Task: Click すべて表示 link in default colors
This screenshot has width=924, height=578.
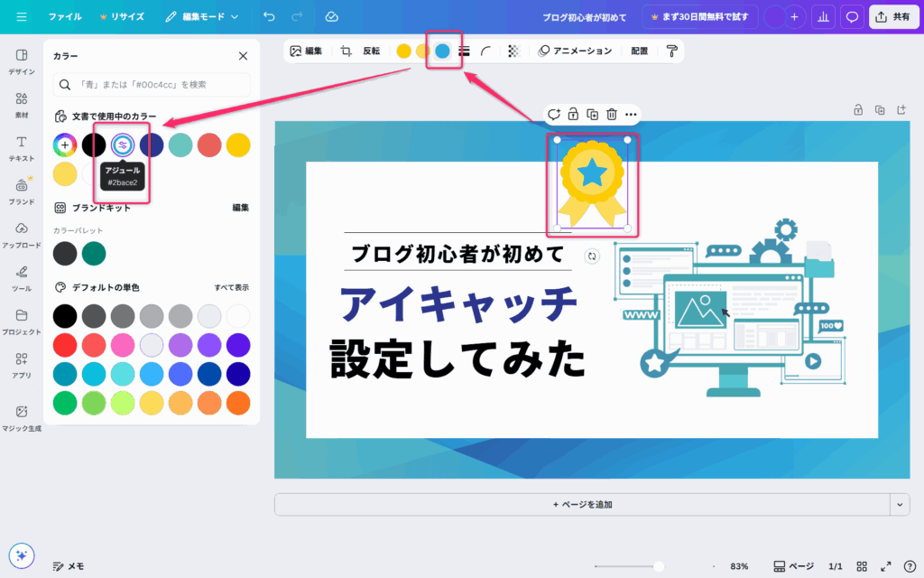Action: coord(231,287)
